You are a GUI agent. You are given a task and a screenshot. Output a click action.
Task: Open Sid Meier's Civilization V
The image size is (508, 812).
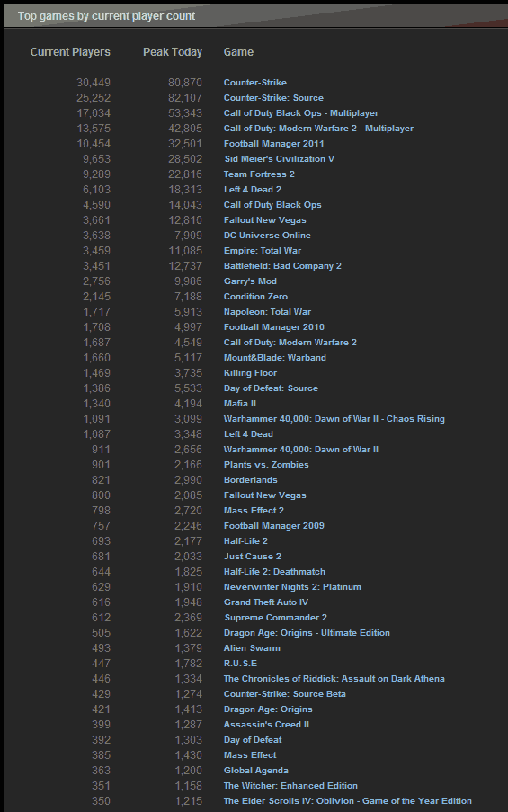[x=280, y=159]
